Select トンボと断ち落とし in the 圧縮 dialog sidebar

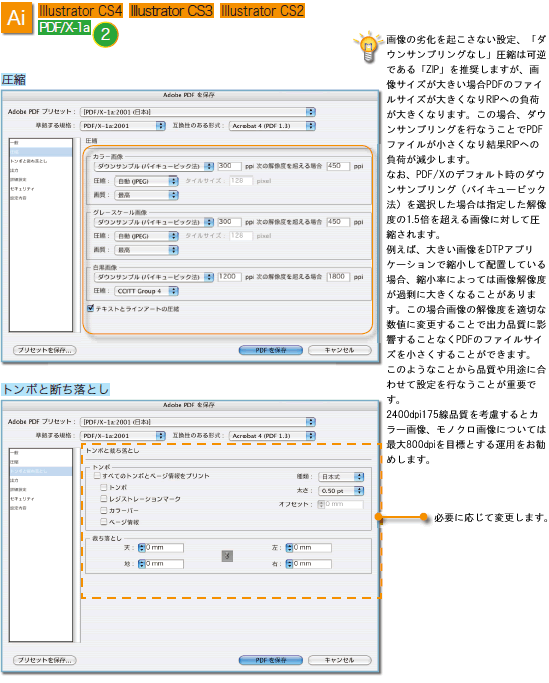click(41, 161)
